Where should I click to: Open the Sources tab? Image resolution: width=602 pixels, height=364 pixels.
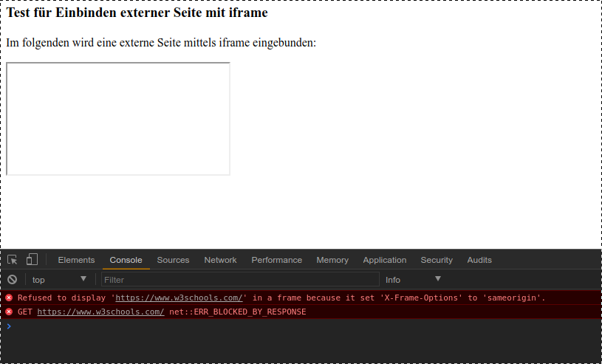tap(173, 260)
